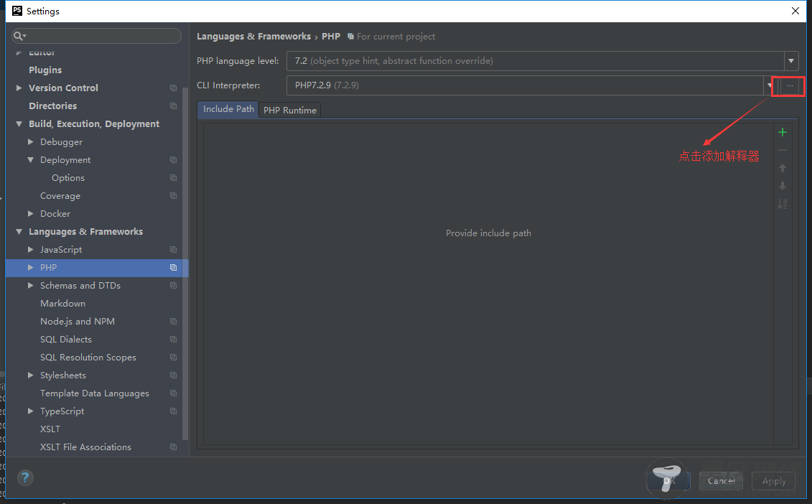The image size is (812, 504).
Task: Open the CLI Interpreter browse ellipsis button
Action: [x=790, y=85]
